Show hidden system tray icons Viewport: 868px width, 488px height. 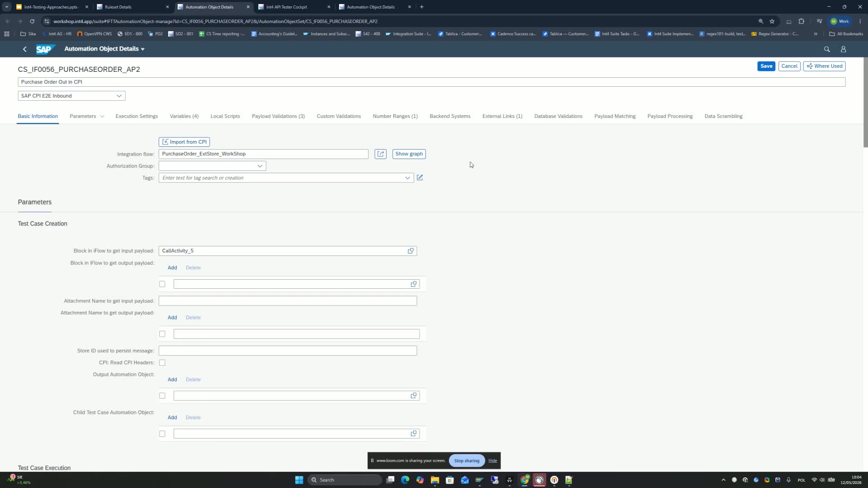[723, 480]
